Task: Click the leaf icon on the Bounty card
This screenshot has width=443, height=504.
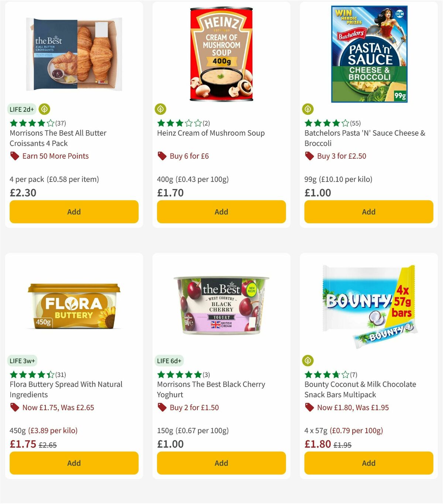Action: point(308,360)
